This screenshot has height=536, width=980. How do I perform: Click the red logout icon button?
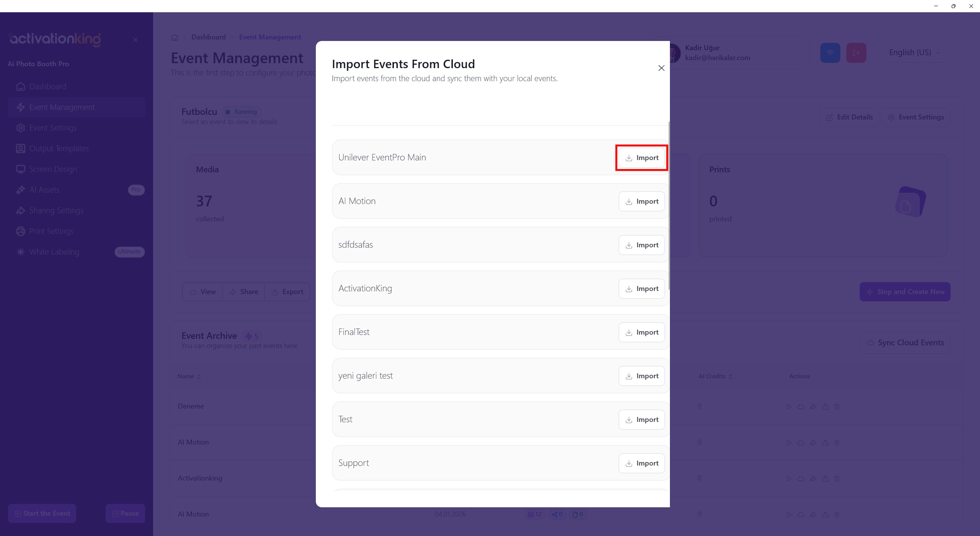point(856,53)
